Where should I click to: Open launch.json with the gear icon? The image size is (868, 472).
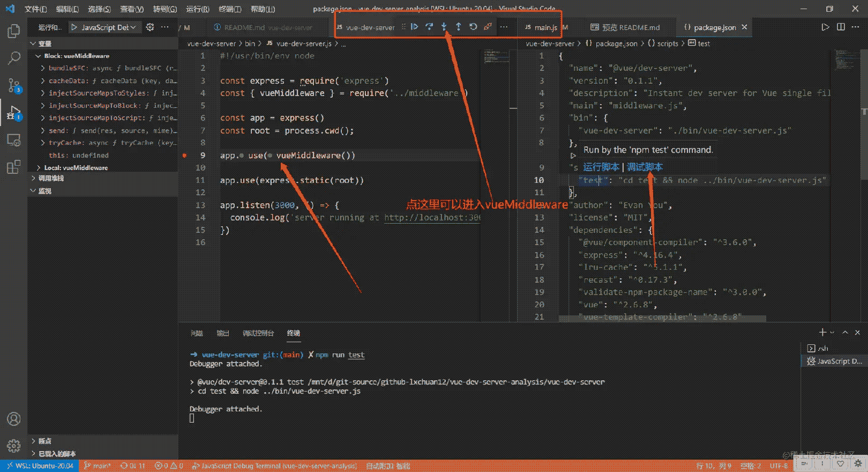(x=150, y=27)
